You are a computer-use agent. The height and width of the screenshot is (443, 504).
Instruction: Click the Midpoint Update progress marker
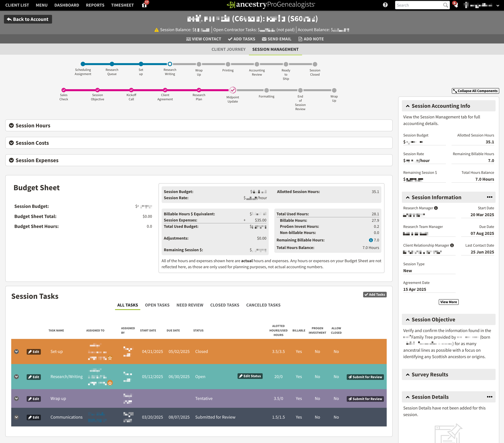click(232, 90)
